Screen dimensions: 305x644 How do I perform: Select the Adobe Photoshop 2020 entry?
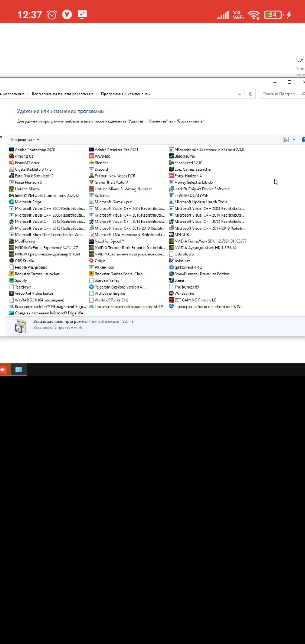32,150
